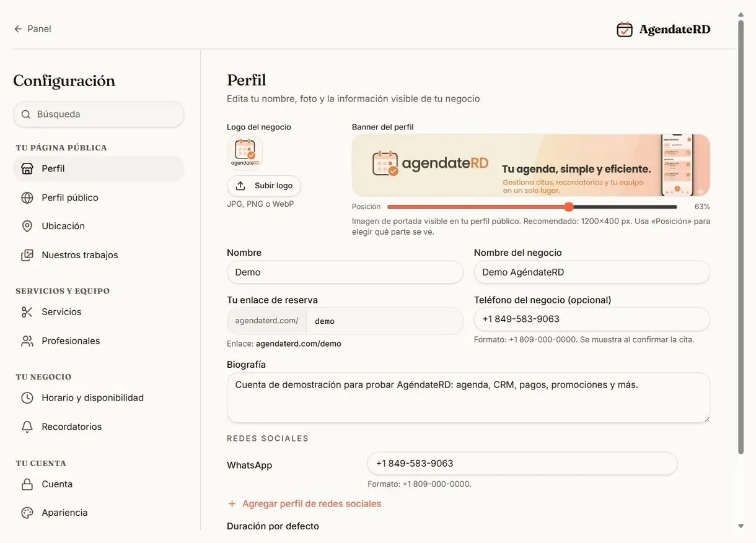Click the Configuración title
Viewport: 756px width, 543px height.
coord(64,81)
